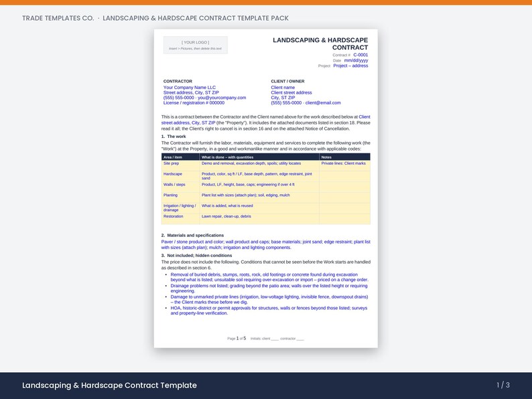
Task: Select the 'Project – address' placeholder
Action: pos(350,66)
